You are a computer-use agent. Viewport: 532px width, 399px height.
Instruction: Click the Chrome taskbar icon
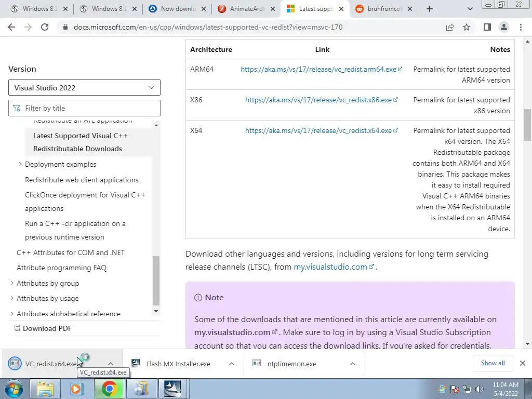[x=109, y=389]
